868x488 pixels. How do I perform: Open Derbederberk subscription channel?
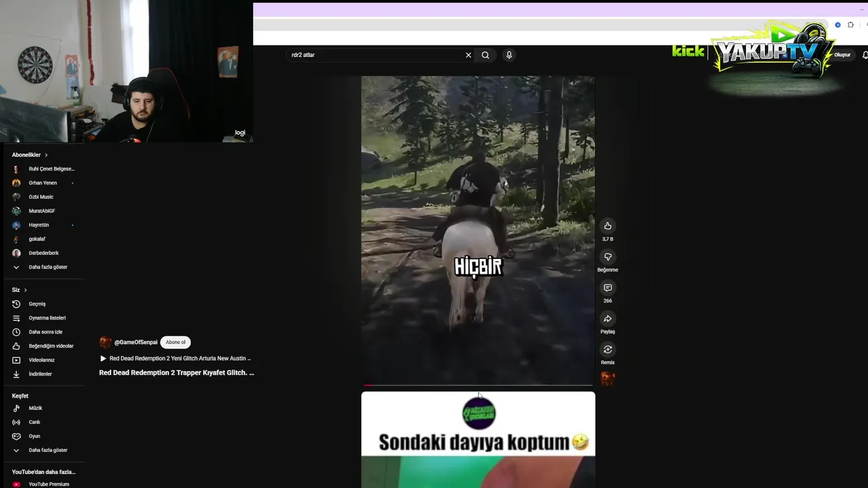click(42, 253)
